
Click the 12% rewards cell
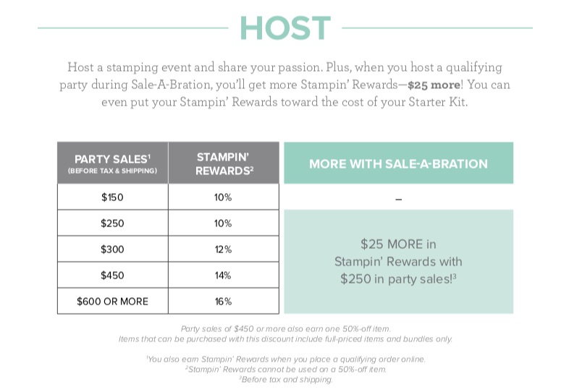(x=224, y=249)
